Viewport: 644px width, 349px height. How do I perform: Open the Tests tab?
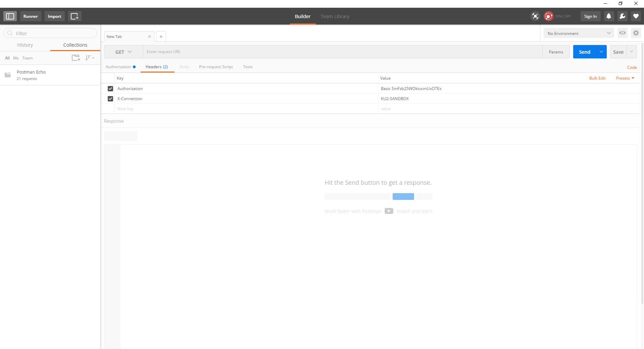(x=248, y=67)
